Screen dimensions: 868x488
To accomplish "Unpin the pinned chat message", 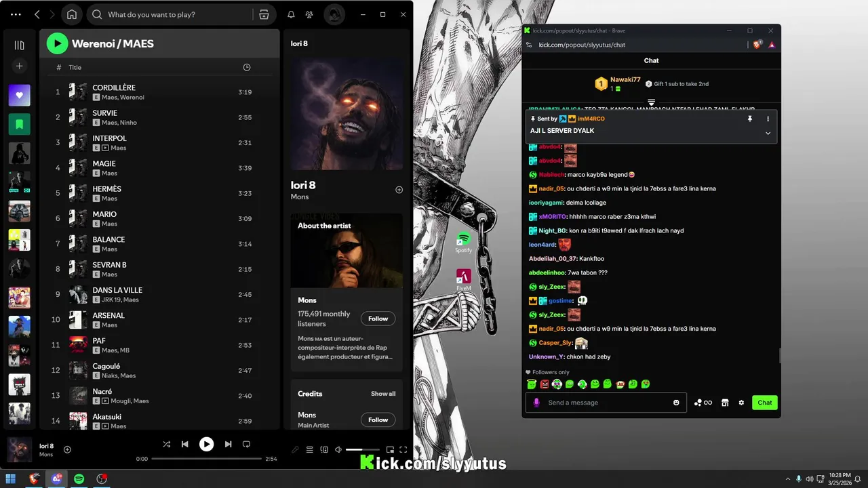I will (x=750, y=119).
